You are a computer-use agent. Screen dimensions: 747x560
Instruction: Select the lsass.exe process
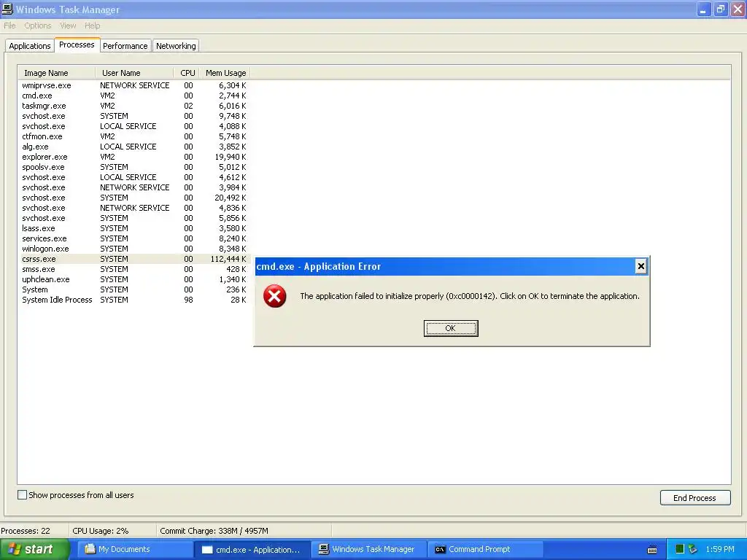[x=134, y=228]
